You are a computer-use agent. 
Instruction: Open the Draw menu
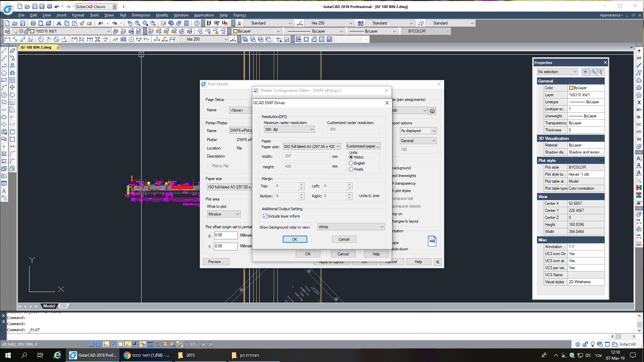[x=109, y=15]
